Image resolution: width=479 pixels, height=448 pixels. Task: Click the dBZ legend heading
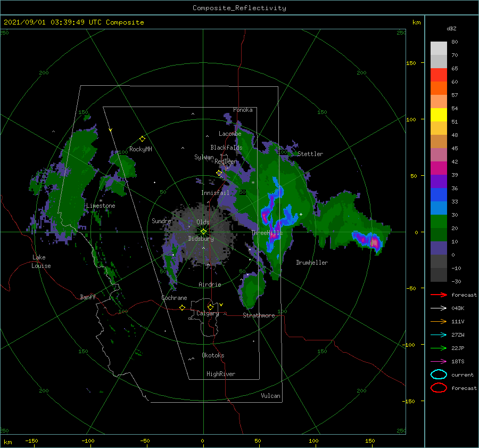pyautogui.click(x=451, y=29)
